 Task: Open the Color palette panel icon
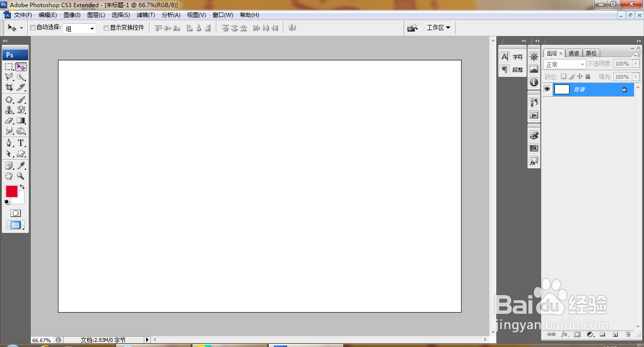pyautogui.click(x=534, y=135)
